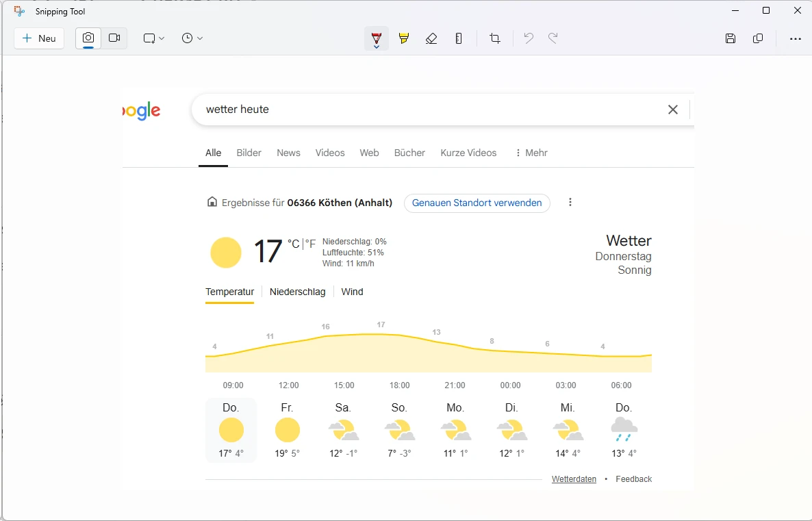The height and width of the screenshot is (521, 812).
Task: Switch to screenshot capture mode
Action: [x=88, y=38]
